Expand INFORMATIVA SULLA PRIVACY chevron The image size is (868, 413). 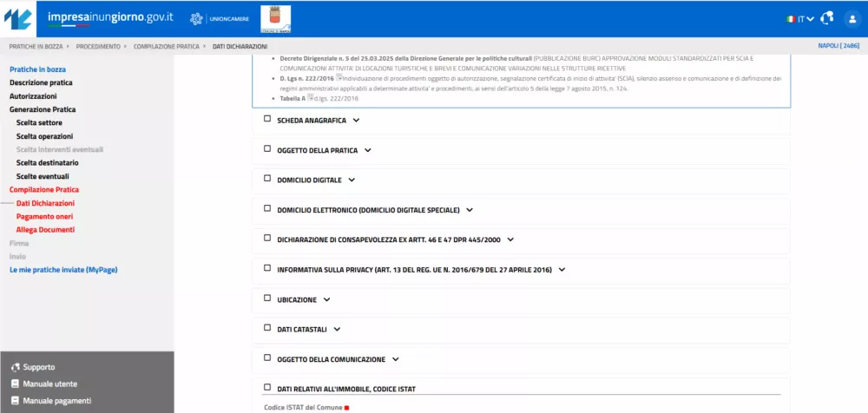coord(562,270)
